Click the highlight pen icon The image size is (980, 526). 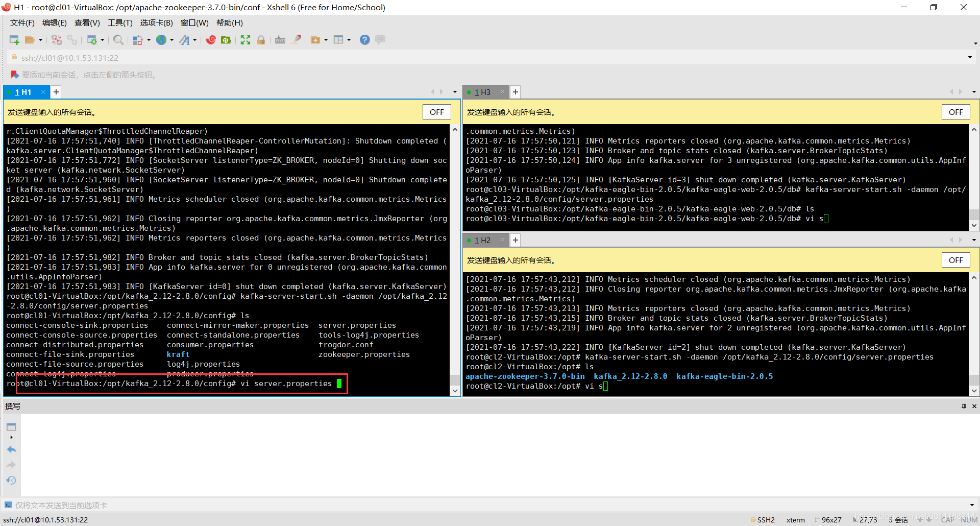tap(296, 40)
